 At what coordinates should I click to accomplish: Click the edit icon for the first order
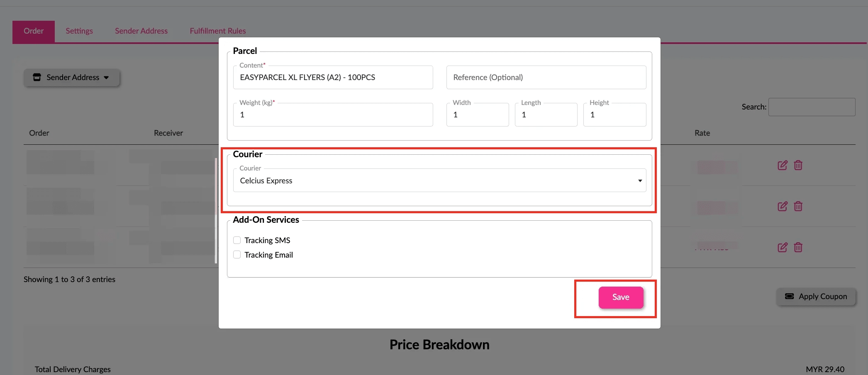(783, 165)
